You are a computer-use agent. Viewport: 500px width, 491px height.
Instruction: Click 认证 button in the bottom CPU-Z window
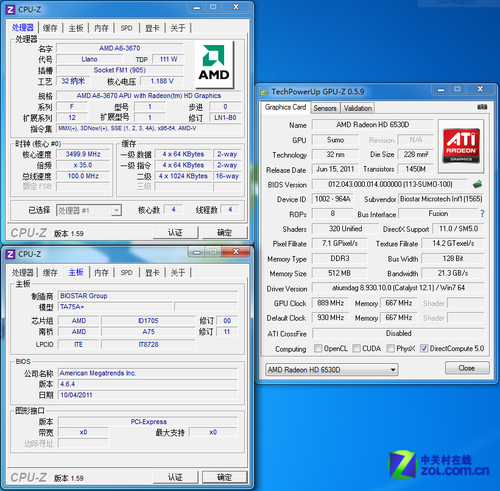[x=175, y=477]
